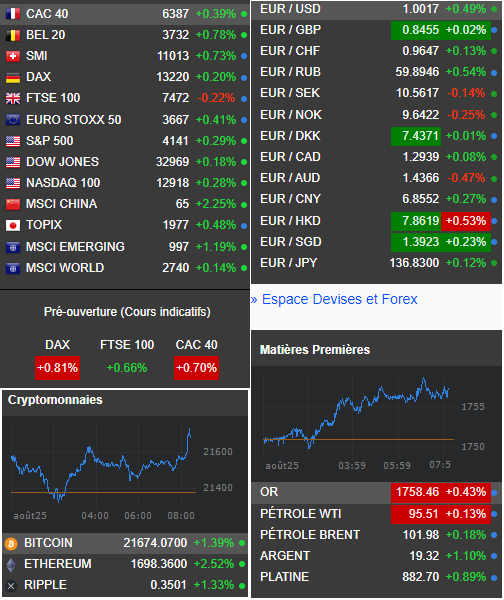Click the EUR / HKD +0.53% red cell
504x600 pixels.
pos(466,221)
